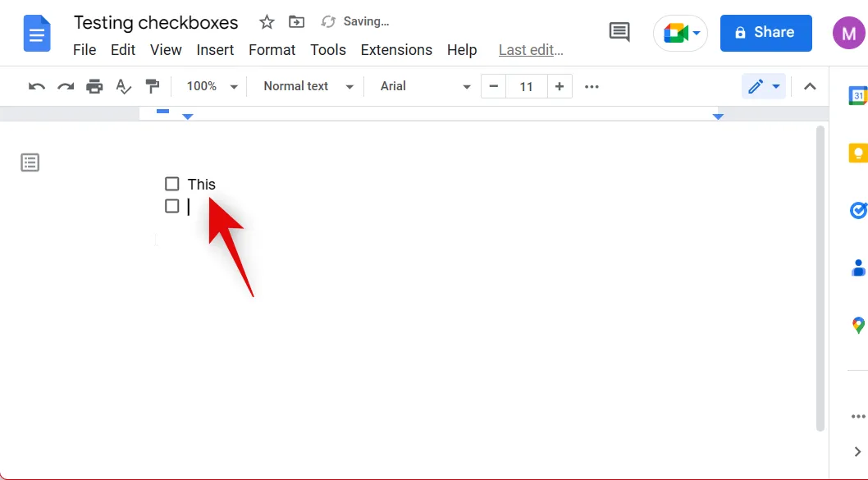This screenshot has width=868, height=480.
Task: Collapse the side panel with the arrow
Action: tap(857, 452)
